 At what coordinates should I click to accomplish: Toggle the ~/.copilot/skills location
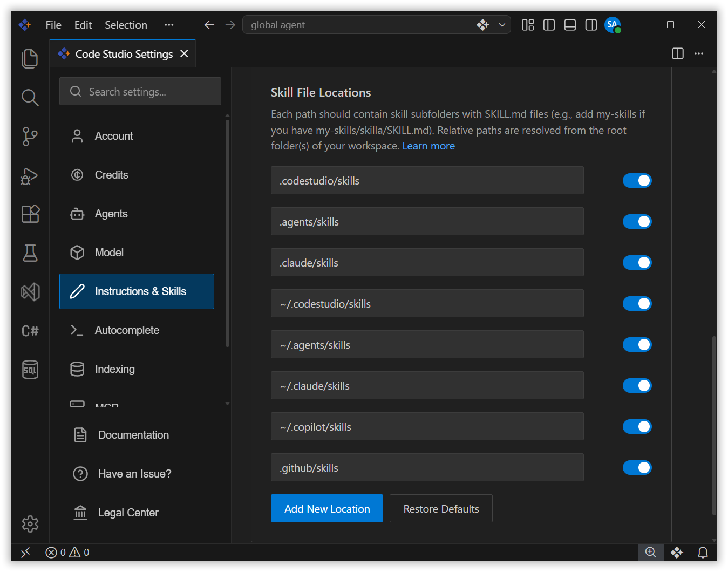[637, 427]
